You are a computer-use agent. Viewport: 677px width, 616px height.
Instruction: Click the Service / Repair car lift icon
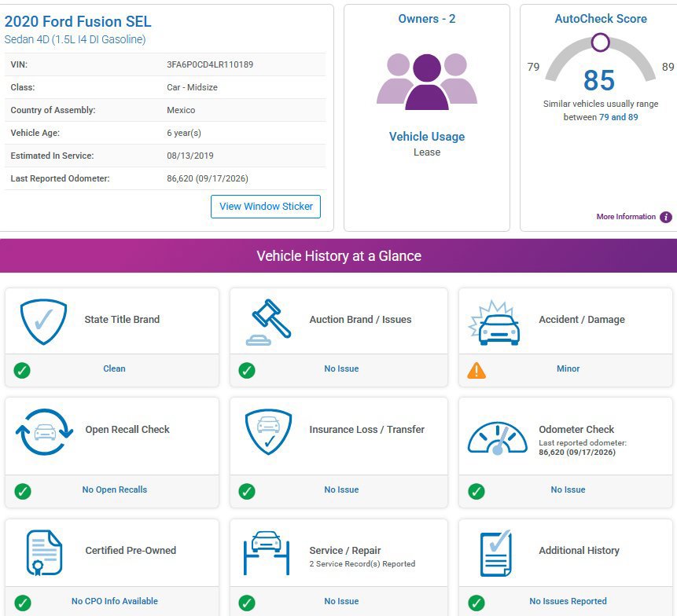[x=267, y=552]
